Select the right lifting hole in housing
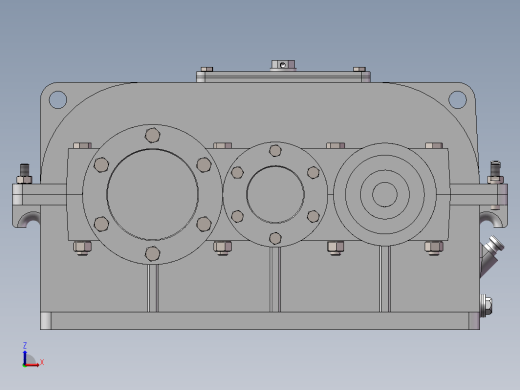Viewport: 520px width, 390px height. click(x=457, y=99)
